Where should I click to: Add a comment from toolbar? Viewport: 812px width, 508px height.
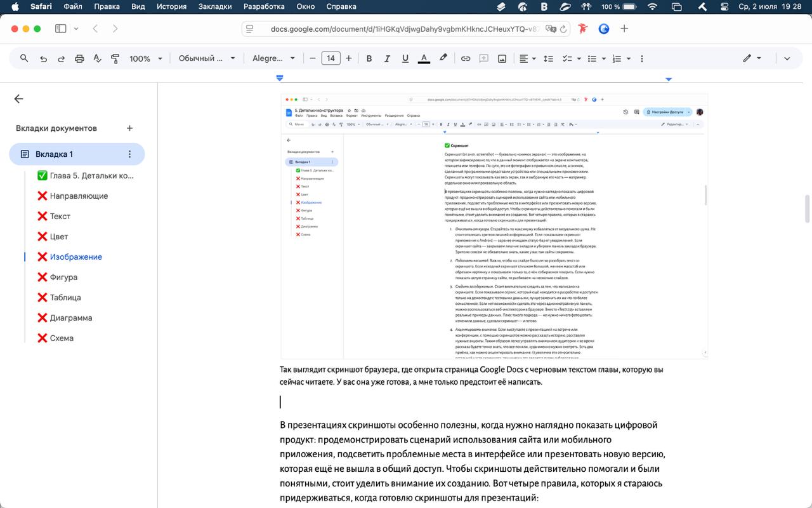coord(483,58)
